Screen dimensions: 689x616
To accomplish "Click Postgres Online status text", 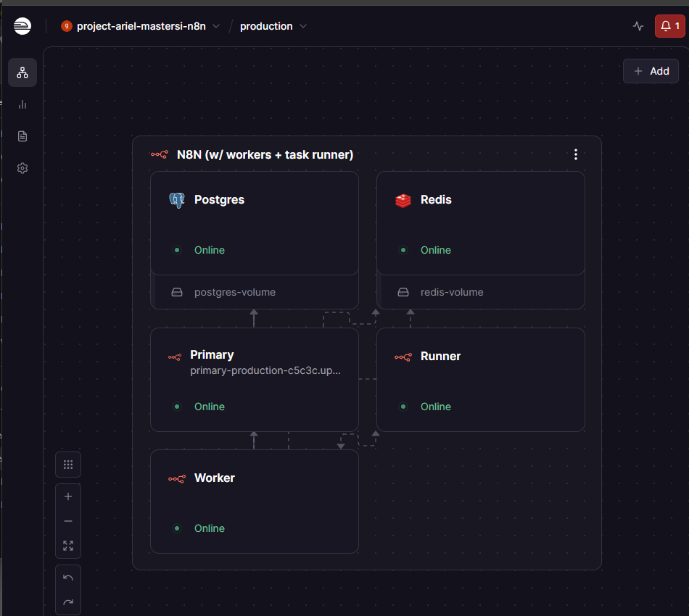I will [210, 250].
